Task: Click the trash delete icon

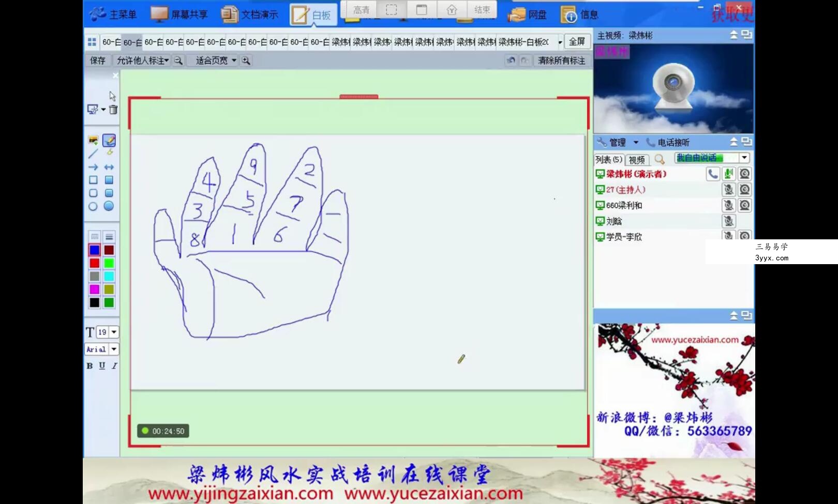Action: 113,110
